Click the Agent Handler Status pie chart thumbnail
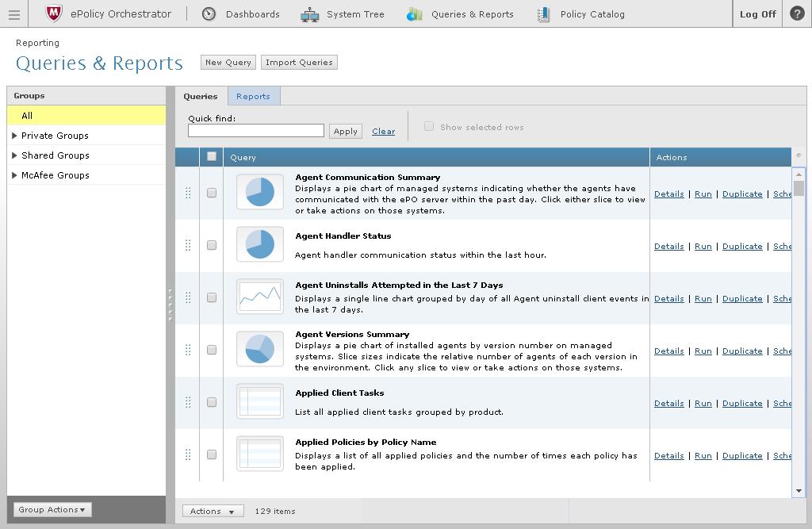812x529 pixels. pos(260,244)
